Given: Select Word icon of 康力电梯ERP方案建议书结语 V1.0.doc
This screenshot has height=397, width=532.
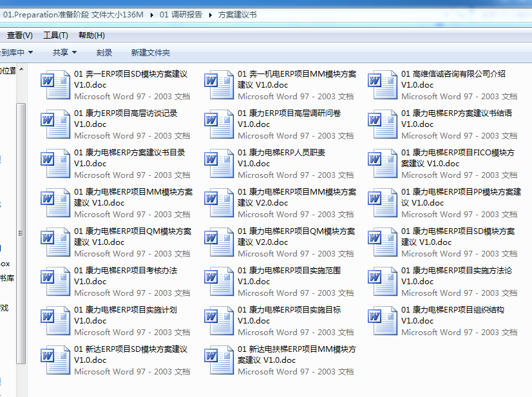Looking at the screenshot, I should (383, 124).
